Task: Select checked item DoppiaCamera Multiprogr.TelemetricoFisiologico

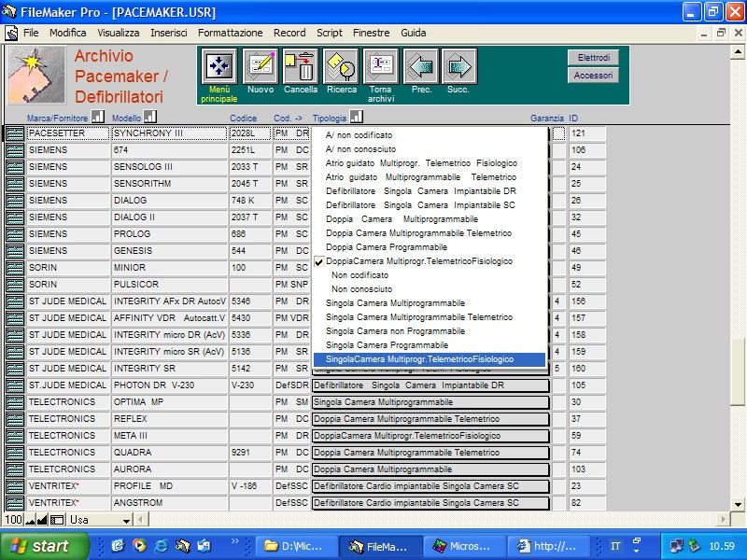Action: click(419, 261)
